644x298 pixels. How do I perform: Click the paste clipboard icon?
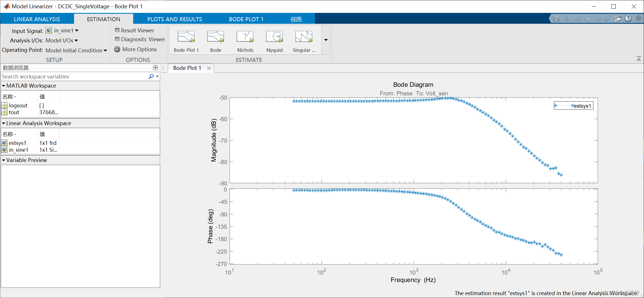coord(587,19)
